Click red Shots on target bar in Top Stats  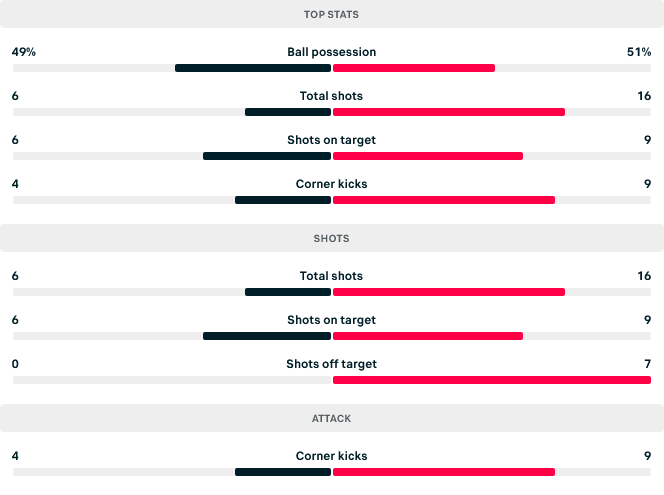pyautogui.click(x=428, y=156)
